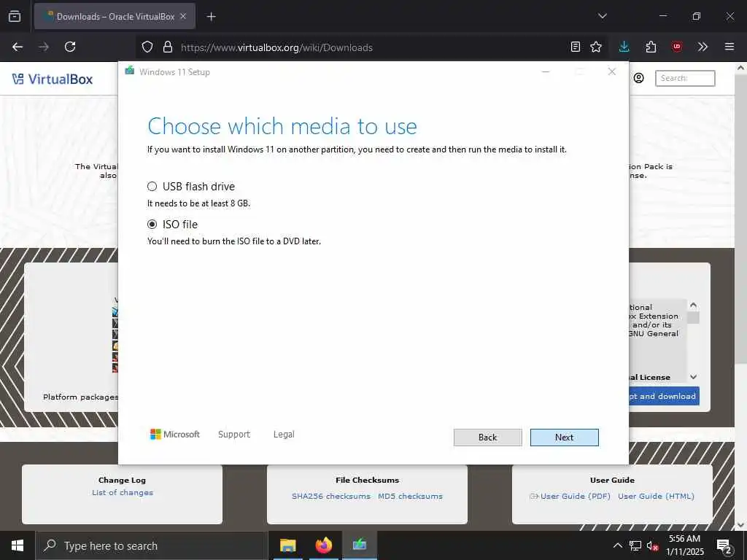Close the Downloads – Oracle VirtualBox tab
Image resolution: width=747 pixels, height=560 pixels.
tap(183, 16)
